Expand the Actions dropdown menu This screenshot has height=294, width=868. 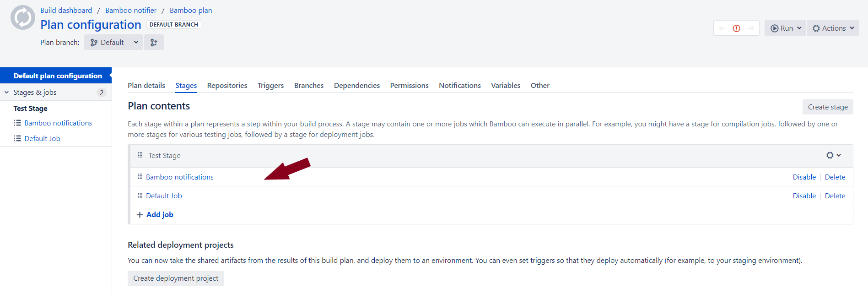pos(833,28)
